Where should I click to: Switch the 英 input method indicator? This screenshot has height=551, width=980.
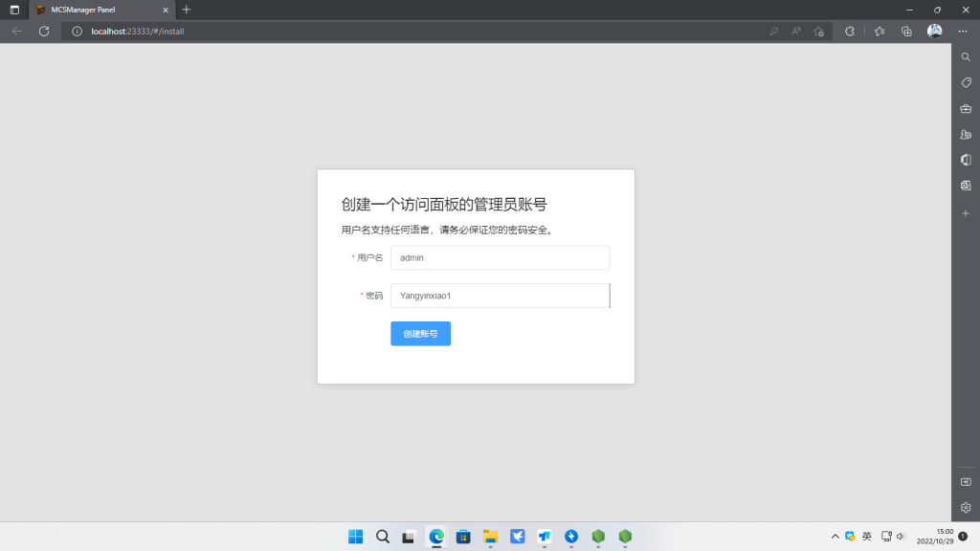pyautogui.click(x=867, y=536)
